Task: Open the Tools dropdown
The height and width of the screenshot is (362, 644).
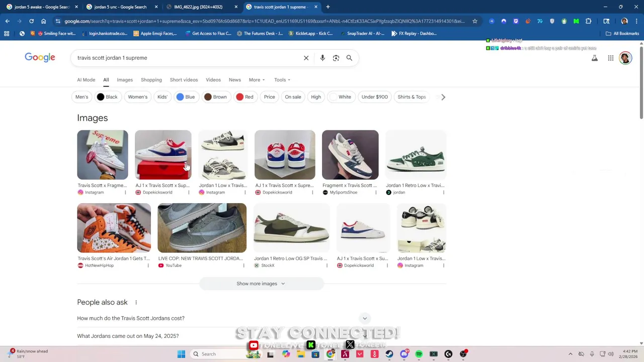Action: pyautogui.click(x=282, y=80)
